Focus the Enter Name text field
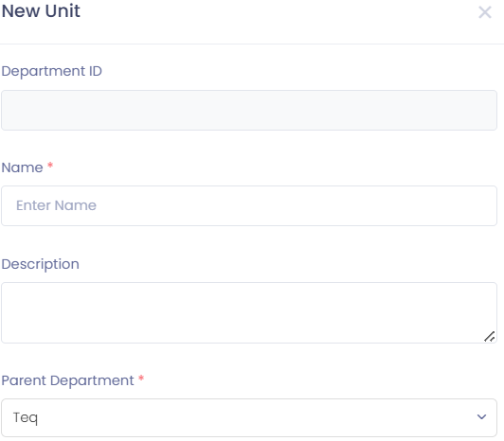Viewport: 504px width, 441px height. [x=249, y=205]
